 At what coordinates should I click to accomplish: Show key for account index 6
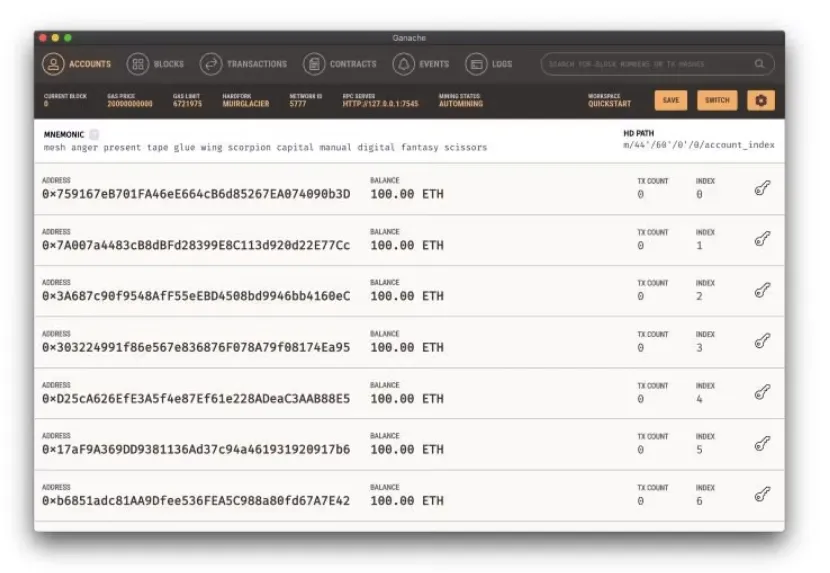pos(762,495)
